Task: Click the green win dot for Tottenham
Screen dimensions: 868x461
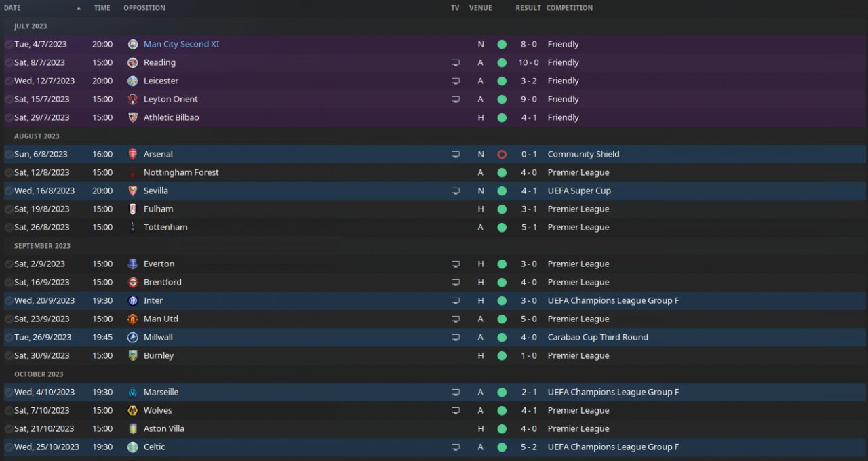Action: pyautogui.click(x=502, y=227)
